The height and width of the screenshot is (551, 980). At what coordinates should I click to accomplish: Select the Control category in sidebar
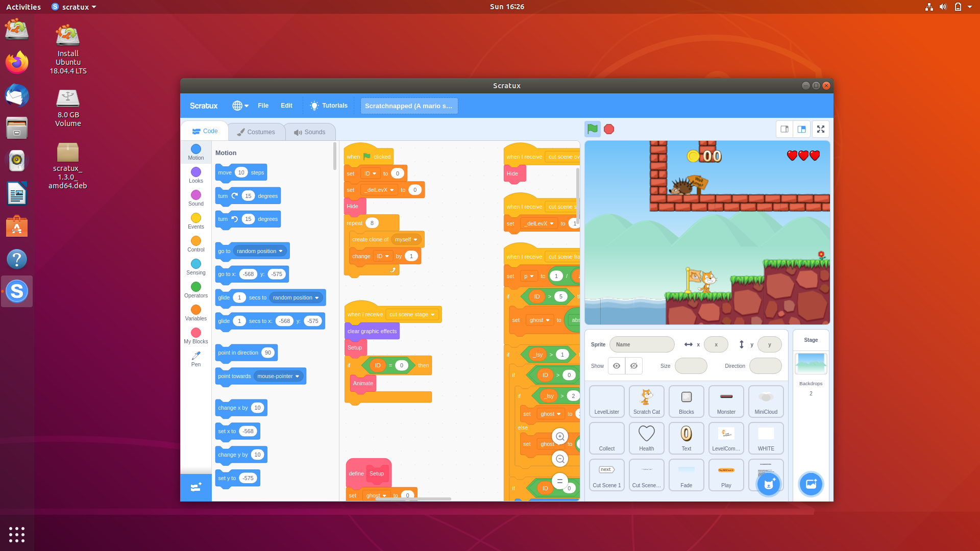(x=195, y=244)
